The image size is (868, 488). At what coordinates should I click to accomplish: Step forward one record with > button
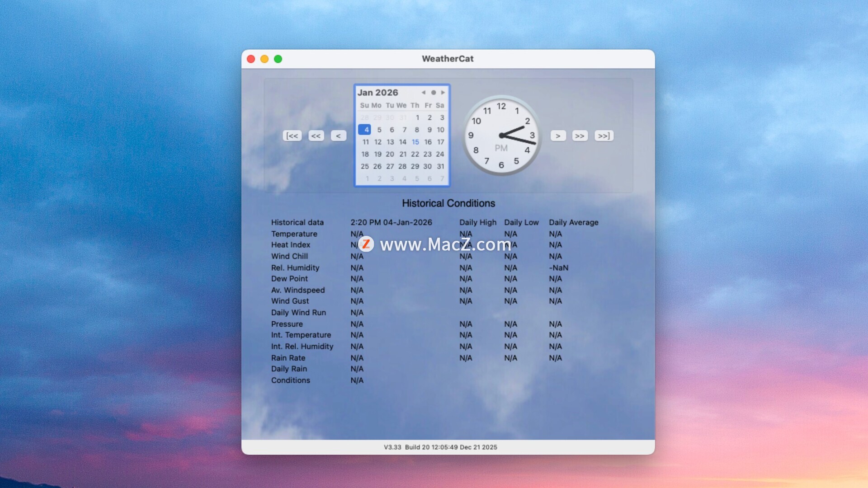point(558,136)
